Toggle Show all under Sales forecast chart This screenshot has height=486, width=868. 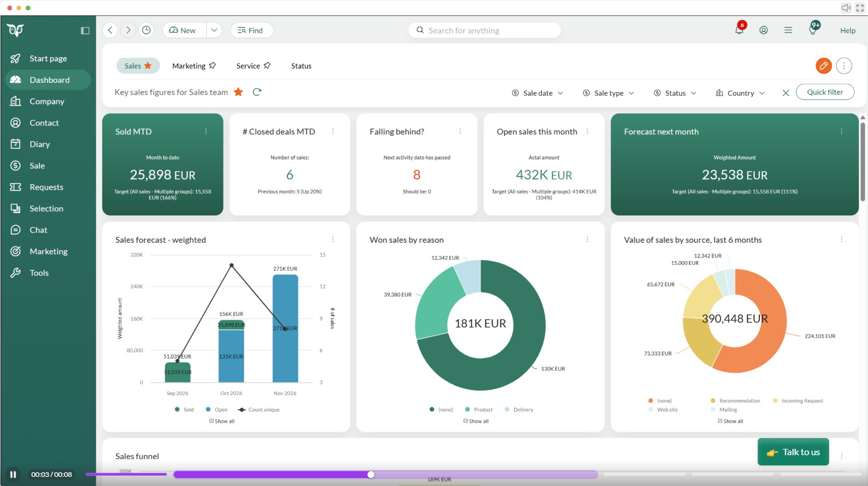[x=222, y=421]
